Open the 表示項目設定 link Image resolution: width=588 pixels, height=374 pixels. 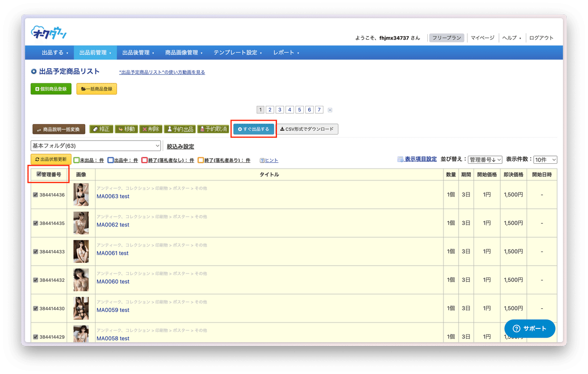click(x=417, y=159)
